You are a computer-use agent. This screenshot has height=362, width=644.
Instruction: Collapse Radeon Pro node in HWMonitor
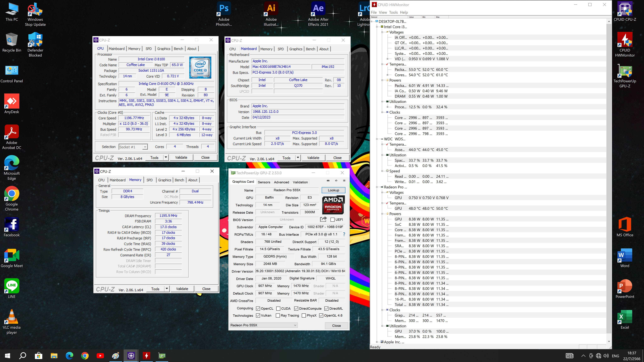point(377,187)
